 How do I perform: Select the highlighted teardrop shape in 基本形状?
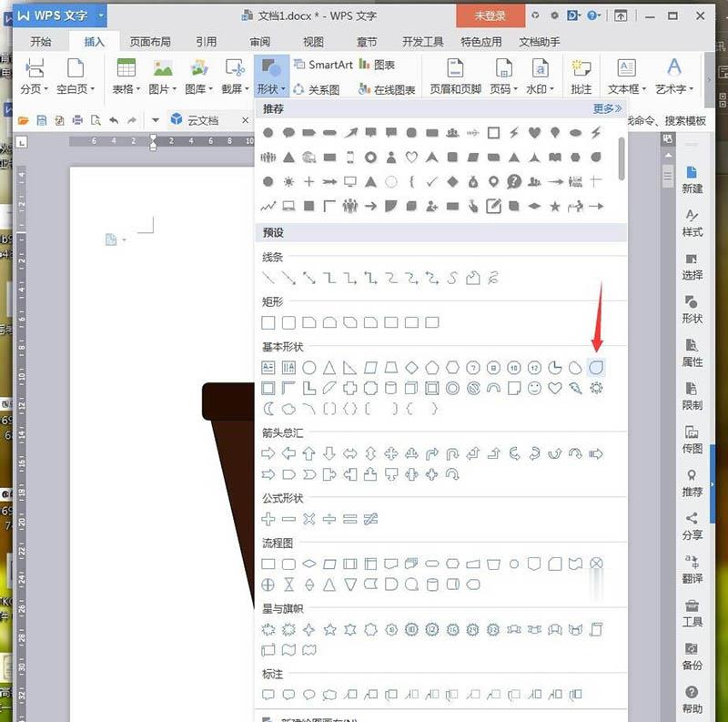(596, 368)
